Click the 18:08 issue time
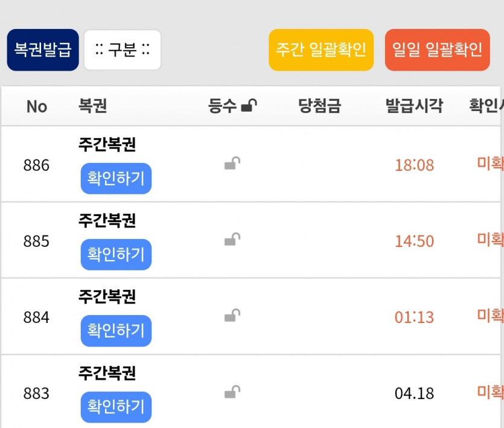Screen dimensions: 504x428 click(414, 165)
